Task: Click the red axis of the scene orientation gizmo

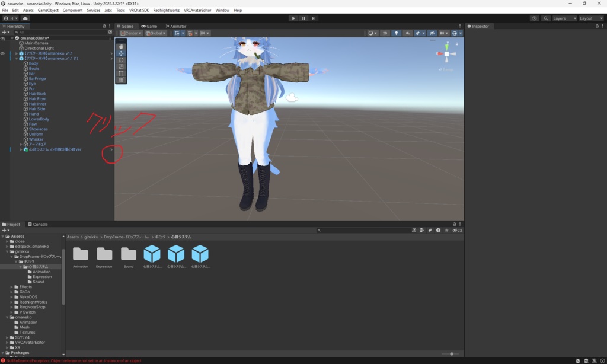Action: [x=439, y=53]
